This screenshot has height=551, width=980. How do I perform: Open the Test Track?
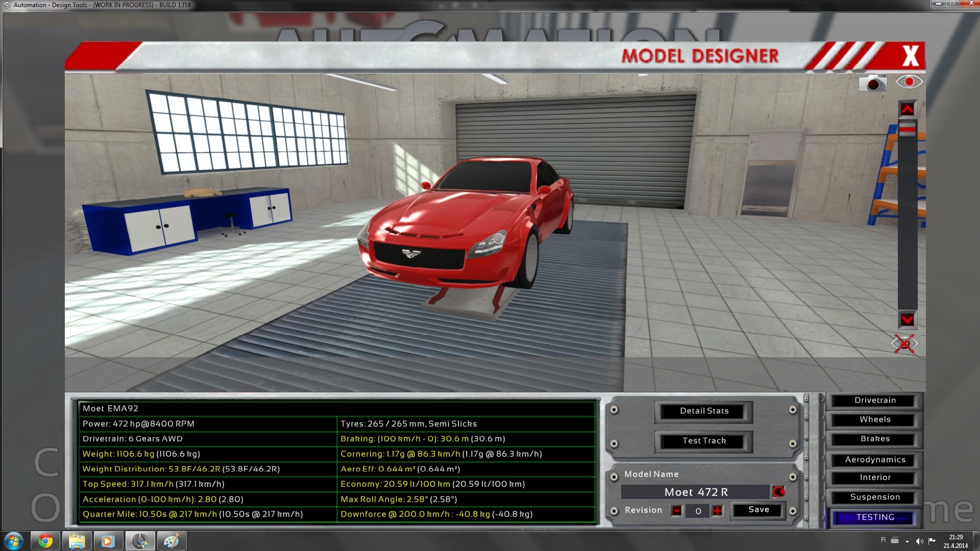coord(704,441)
